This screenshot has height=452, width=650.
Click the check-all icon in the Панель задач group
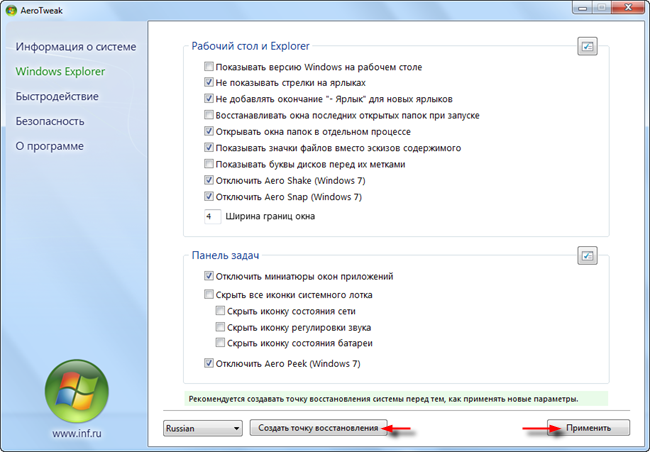pos(587,255)
